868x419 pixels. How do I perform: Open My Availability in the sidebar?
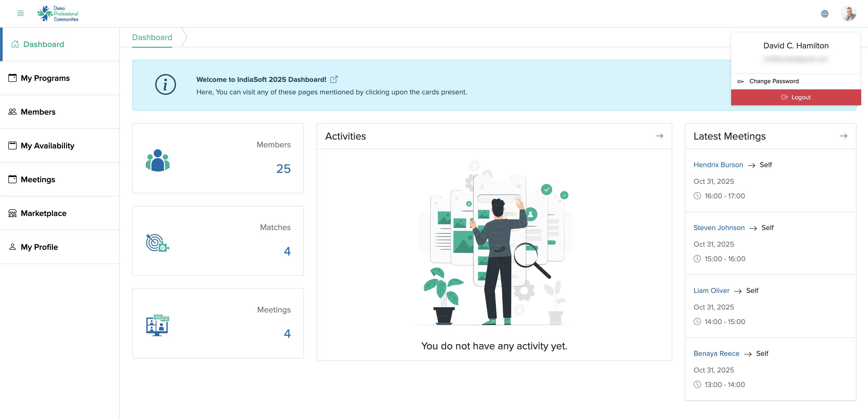(x=60, y=146)
